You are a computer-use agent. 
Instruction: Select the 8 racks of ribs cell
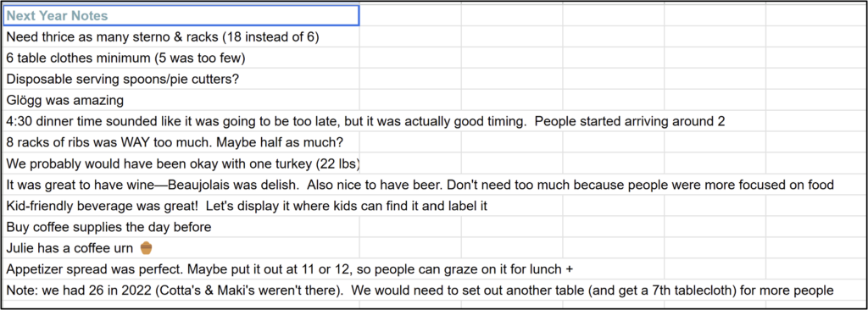pyautogui.click(x=181, y=142)
